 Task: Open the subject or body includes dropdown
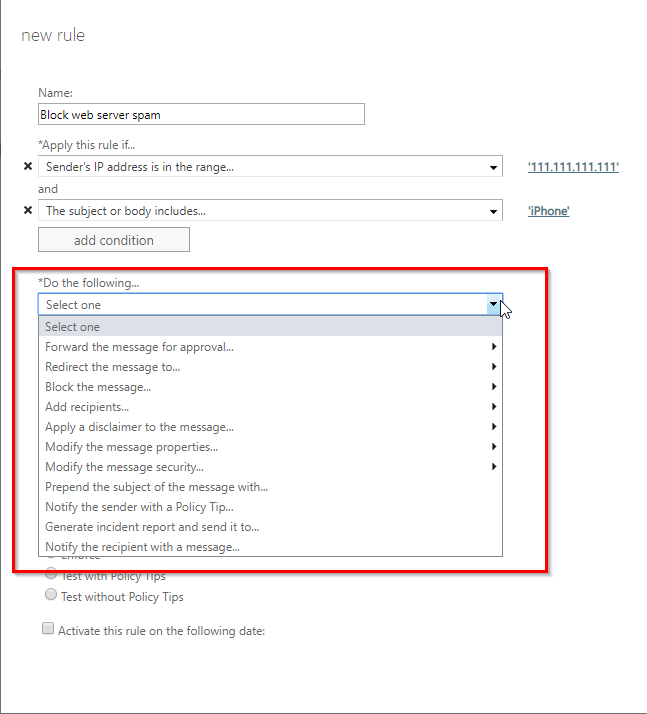pyautogui.click(x=494, y=211)
